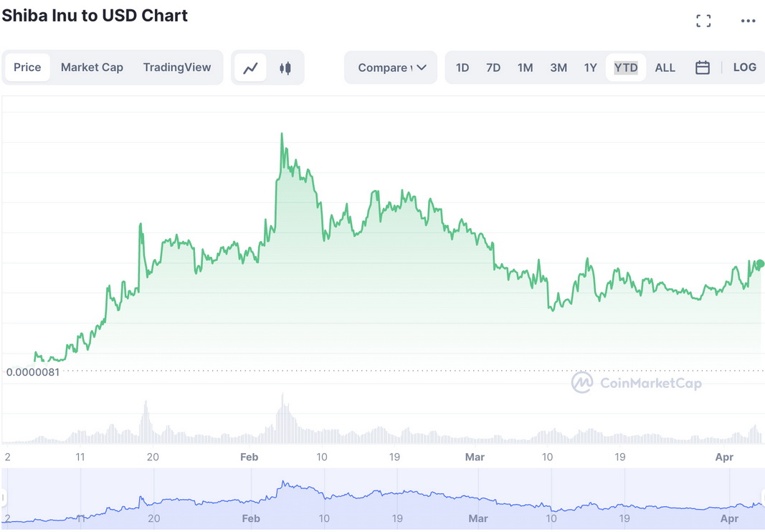
Task: Switch to line chart view
Action: [250, 68]
